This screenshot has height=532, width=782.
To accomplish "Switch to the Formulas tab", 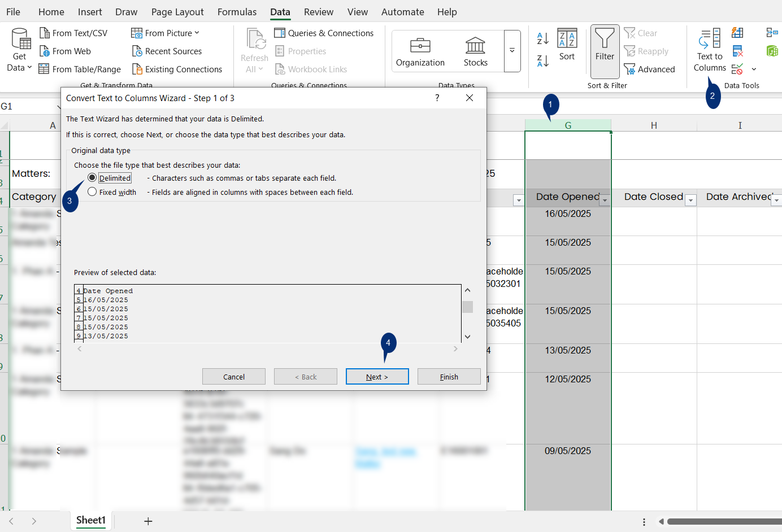I will pyautogui.click(x=237, y=12).
